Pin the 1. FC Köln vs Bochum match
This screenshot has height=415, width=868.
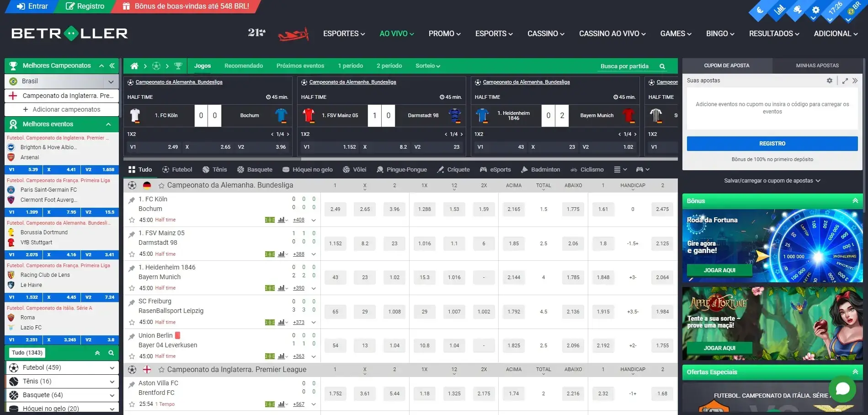(132, 200)
